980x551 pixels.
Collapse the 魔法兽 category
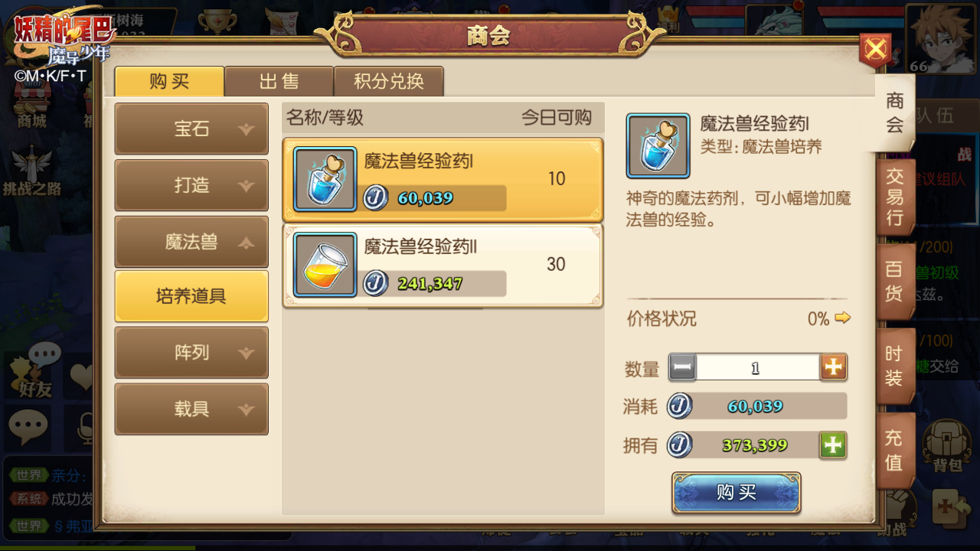(191, 242)
